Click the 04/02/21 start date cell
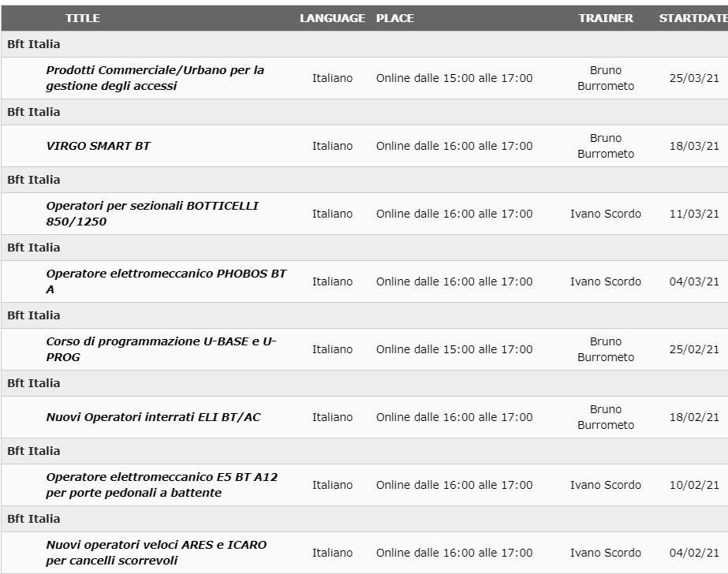The height and width of the screenshot is (574, 728). coord(694,553)
